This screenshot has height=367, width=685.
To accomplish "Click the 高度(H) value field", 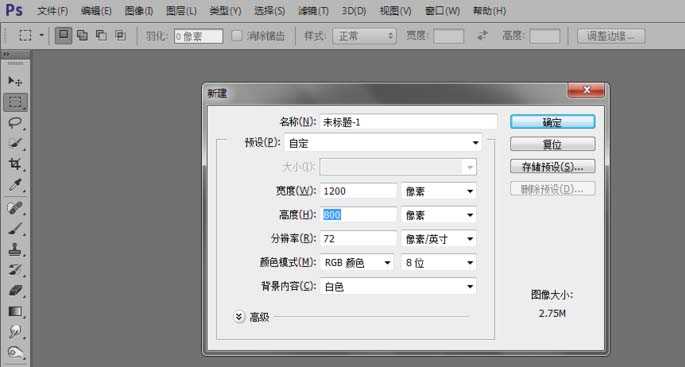I will [x=358, y=215].
